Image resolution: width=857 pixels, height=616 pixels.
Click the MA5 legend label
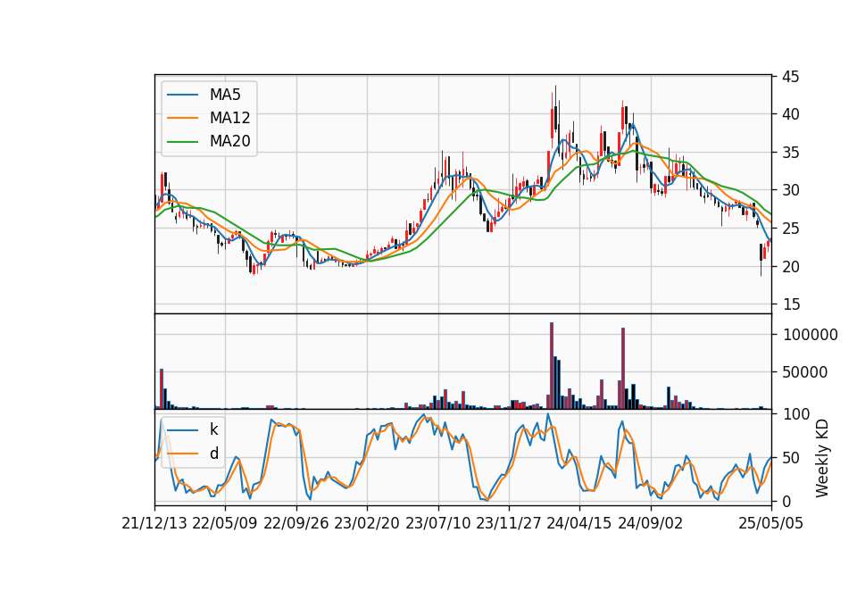(225, 95)
